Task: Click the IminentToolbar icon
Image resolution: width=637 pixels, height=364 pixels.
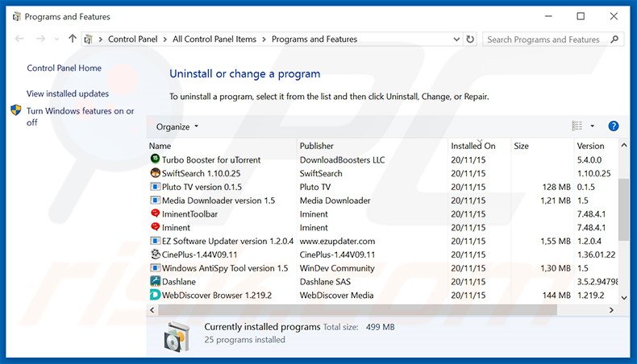Action: point(155,213)
